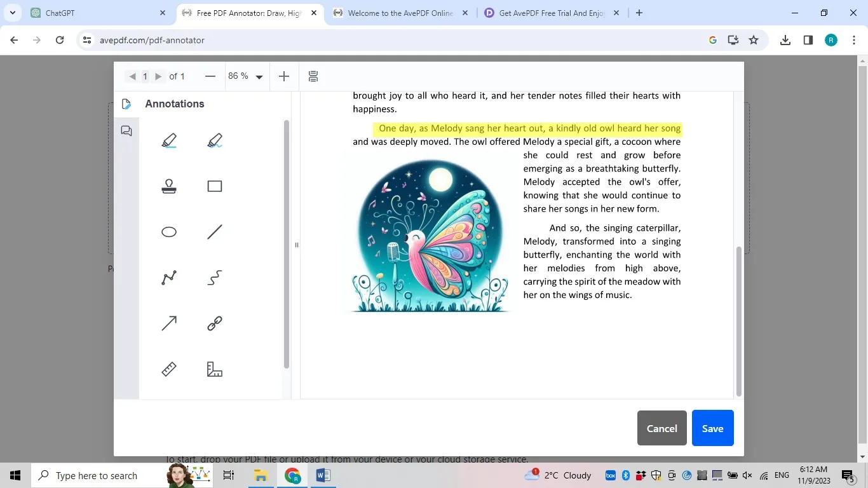Open the stamp annotation tool
This screenshot has width=868, height=488.
point(168,186)
